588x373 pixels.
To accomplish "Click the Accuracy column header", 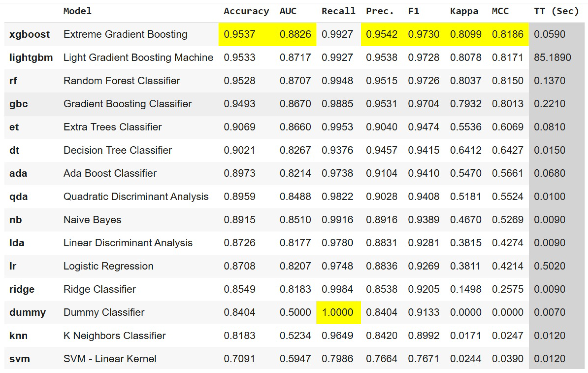I will click(246, 11).
